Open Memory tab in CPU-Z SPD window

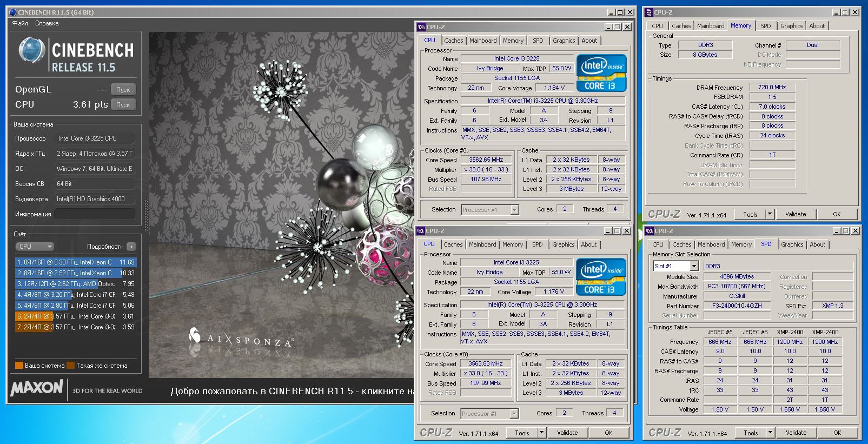[741, 244]
